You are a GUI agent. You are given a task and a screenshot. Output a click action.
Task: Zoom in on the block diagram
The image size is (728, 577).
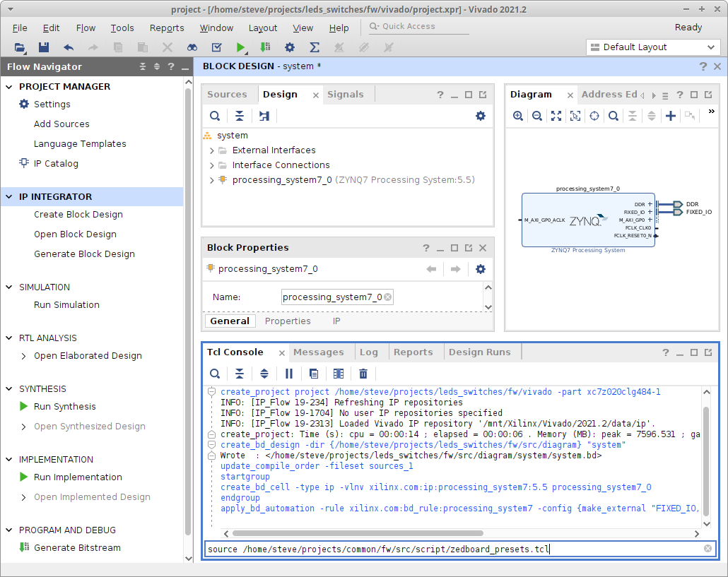click(x=518, y=116)
